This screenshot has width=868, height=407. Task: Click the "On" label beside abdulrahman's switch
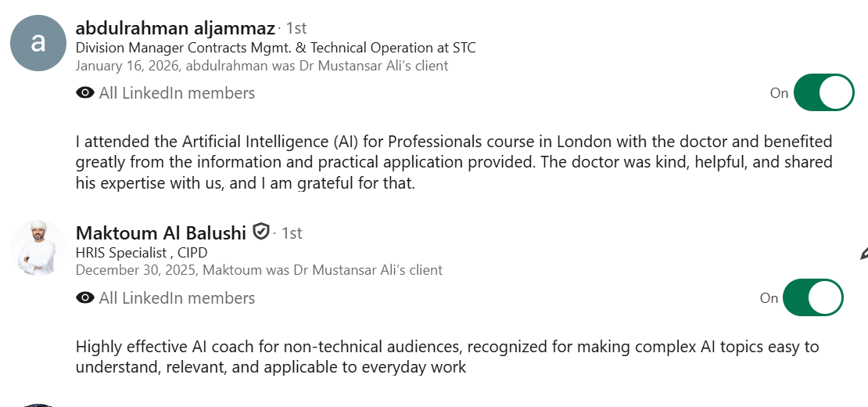(x=779, y=93)
